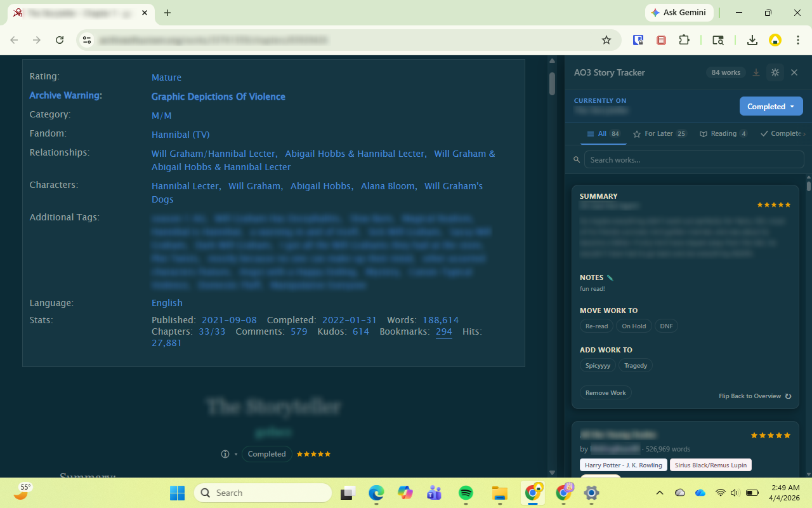Open the site information icon in the address bar
This screenshot has width=812, height=508.
click(87, 40)
